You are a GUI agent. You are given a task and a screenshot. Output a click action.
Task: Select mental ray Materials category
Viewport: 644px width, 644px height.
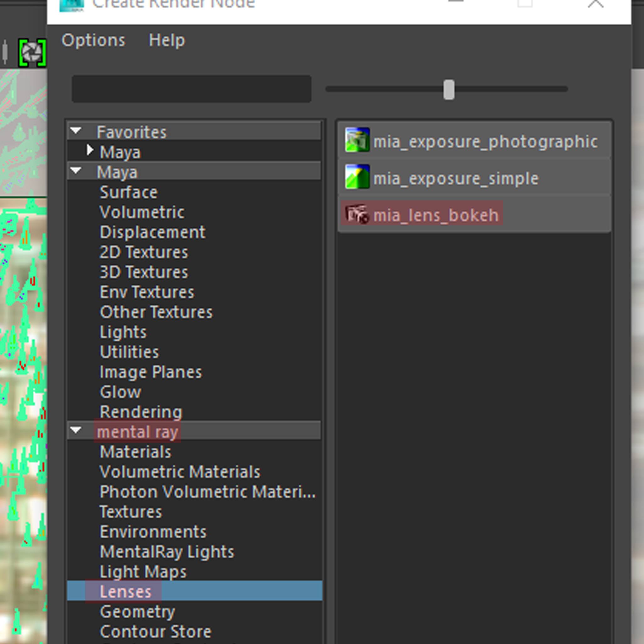click(135, 452)
